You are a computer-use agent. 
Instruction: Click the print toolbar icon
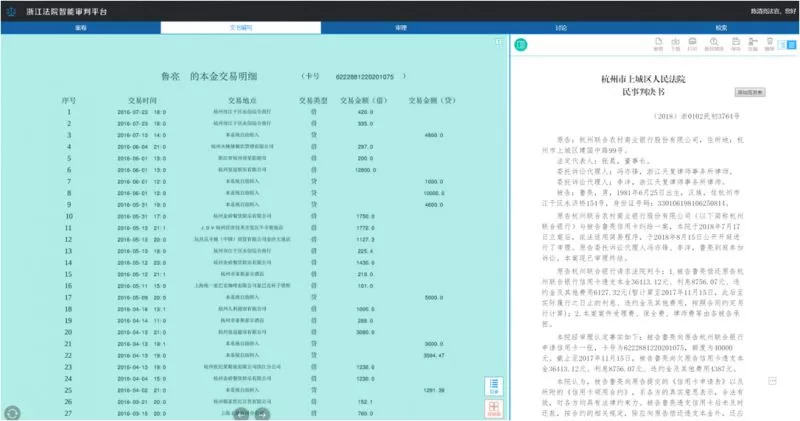[x=692, y=44]
